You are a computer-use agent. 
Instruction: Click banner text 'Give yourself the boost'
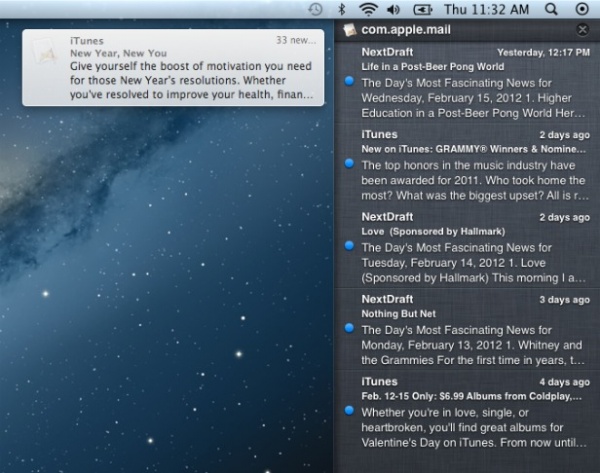pos(191,80)
